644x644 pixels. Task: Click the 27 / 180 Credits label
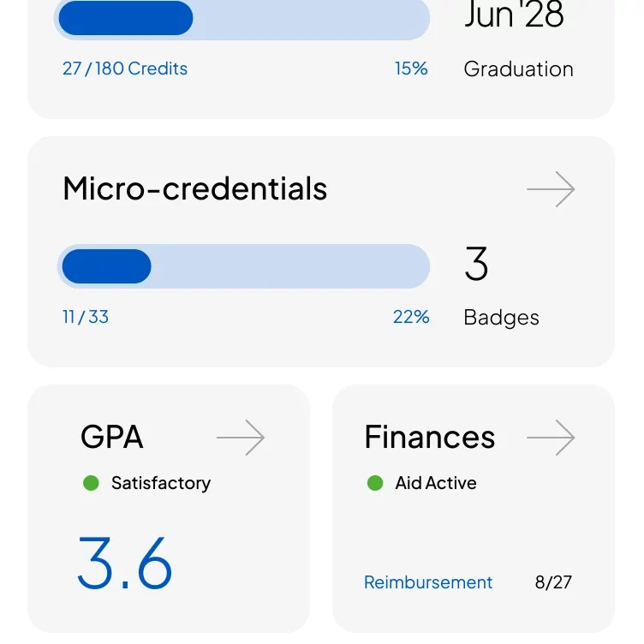125,69
